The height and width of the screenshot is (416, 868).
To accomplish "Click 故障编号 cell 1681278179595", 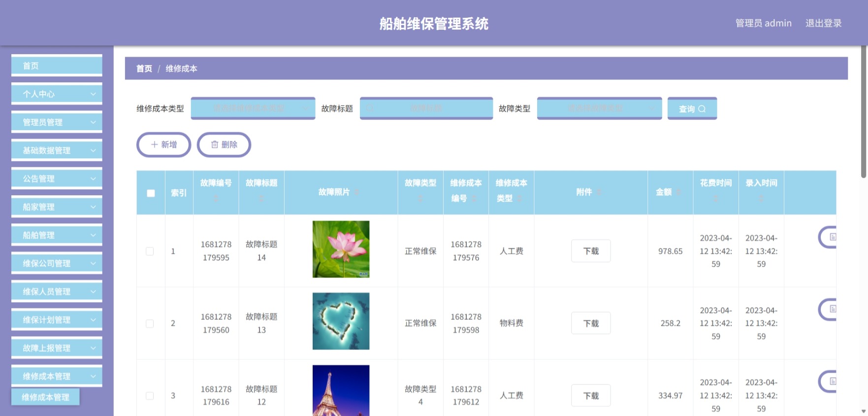I will coord(216,251).
